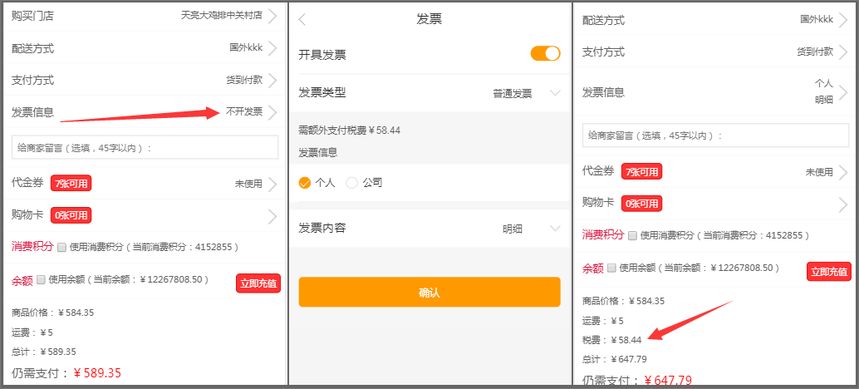Screen dimensions: 859x389
Task: Open 购买门店 row in left panel
Action: [145, 16]
